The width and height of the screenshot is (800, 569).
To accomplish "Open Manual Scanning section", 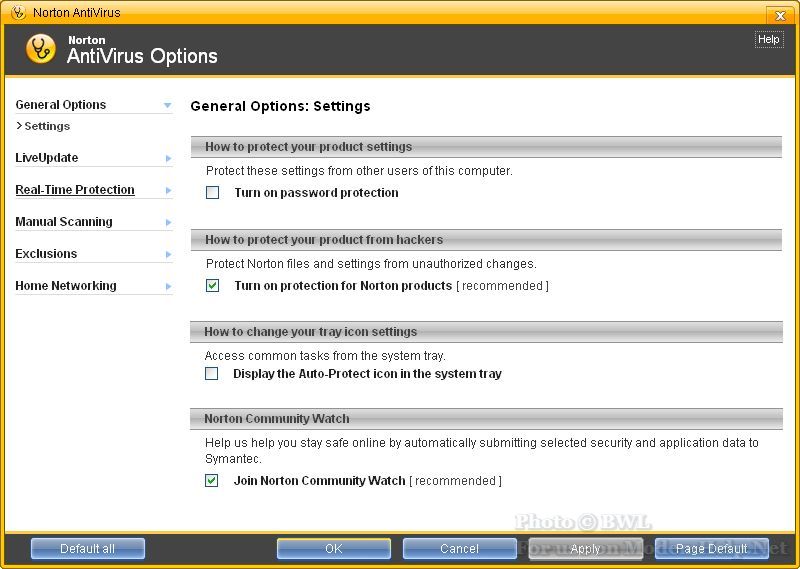I will tap(64, 221).
